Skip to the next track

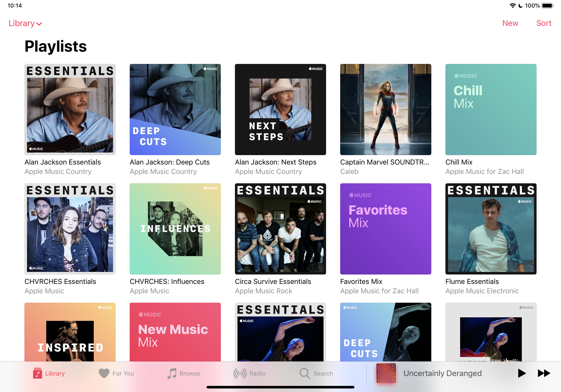click(x=544, y=373)
